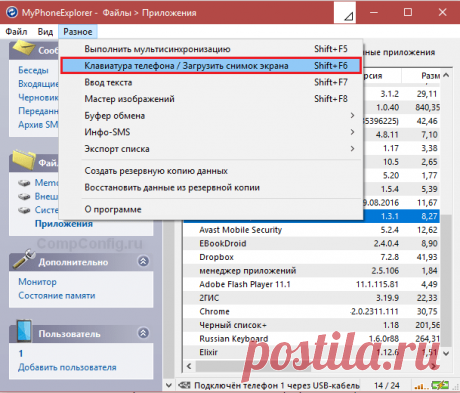Screen dimensions: 460x393
Task: Click the USB connection status icon
Action: point(184,385)
